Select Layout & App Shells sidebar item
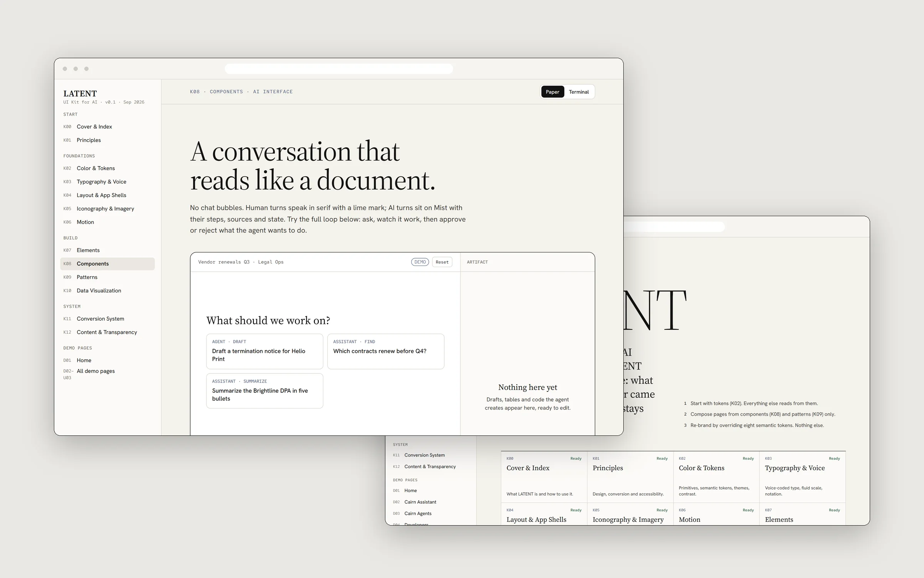924x578 pixels. pos(107,195)
